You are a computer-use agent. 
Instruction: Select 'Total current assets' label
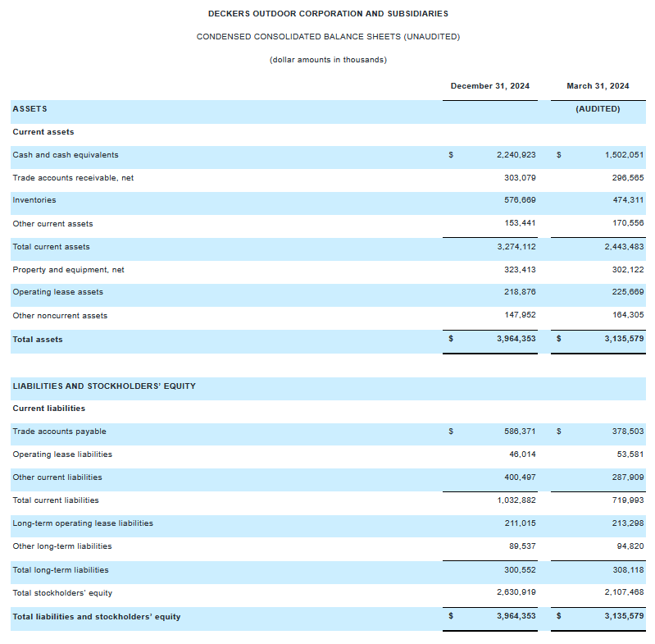coord(51,247)
